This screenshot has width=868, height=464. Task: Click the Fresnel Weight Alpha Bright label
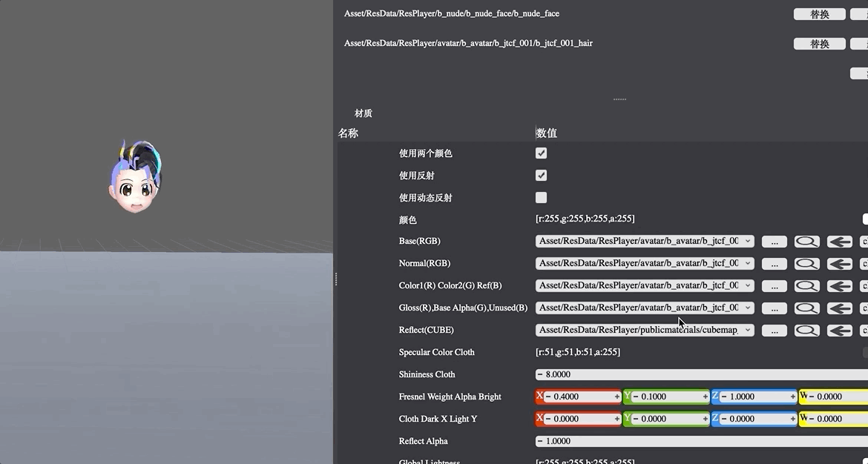point(450,397)
